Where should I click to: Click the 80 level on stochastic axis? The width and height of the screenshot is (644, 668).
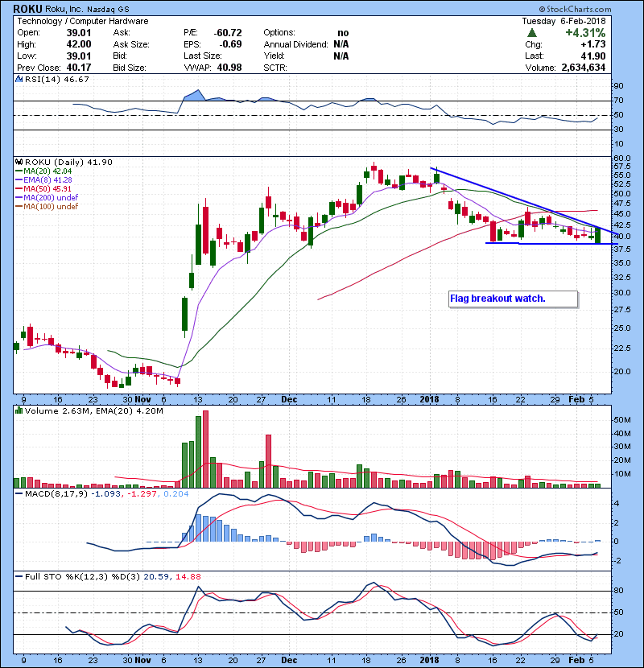tap(618, 591)
